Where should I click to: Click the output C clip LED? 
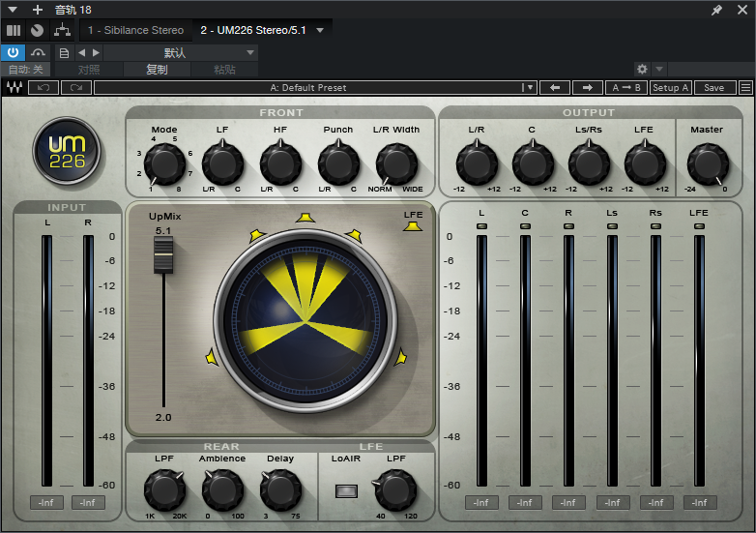coord(525,226)
